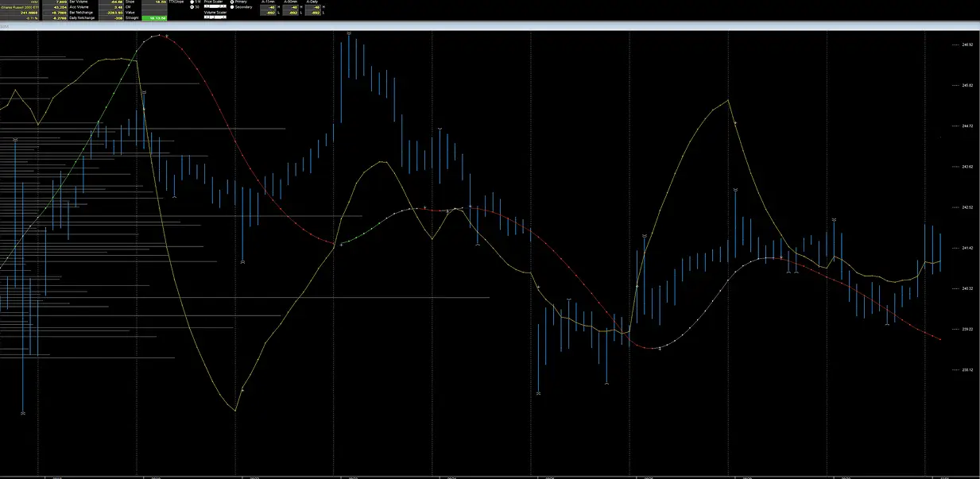
Task: Click the TTXSlope label
Action: 176,2
